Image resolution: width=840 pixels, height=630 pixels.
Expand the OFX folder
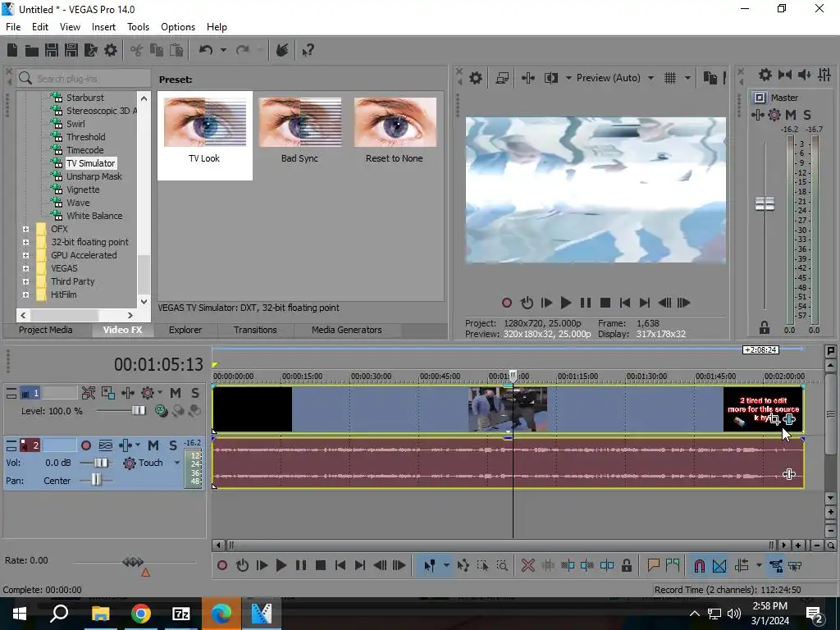[x=25, y=230]
